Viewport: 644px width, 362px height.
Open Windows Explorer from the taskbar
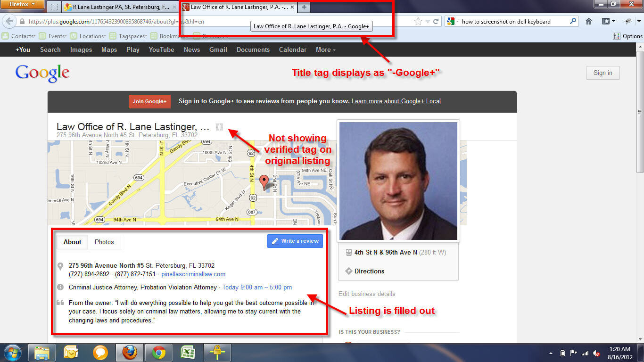click(x=42, y=353)
